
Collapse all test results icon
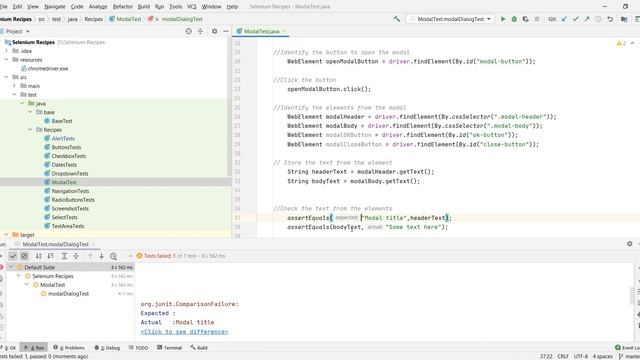pyautogui.click(x=76, y=256)
